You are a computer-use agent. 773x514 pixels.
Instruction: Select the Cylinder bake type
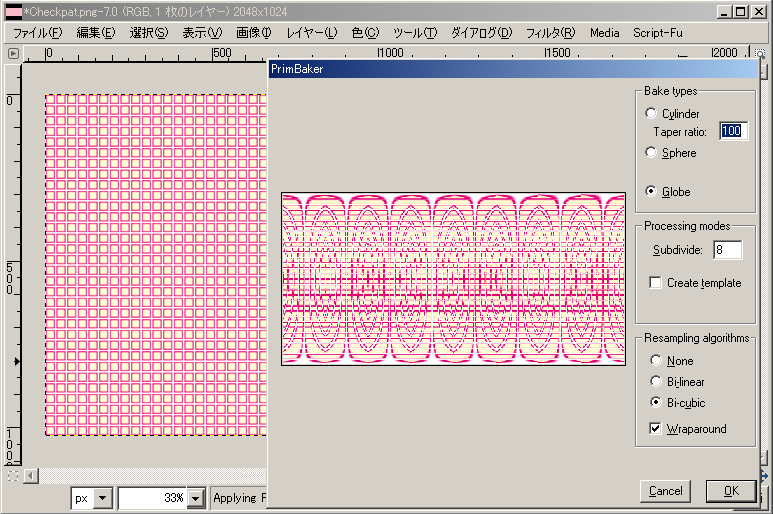(652, 114)
